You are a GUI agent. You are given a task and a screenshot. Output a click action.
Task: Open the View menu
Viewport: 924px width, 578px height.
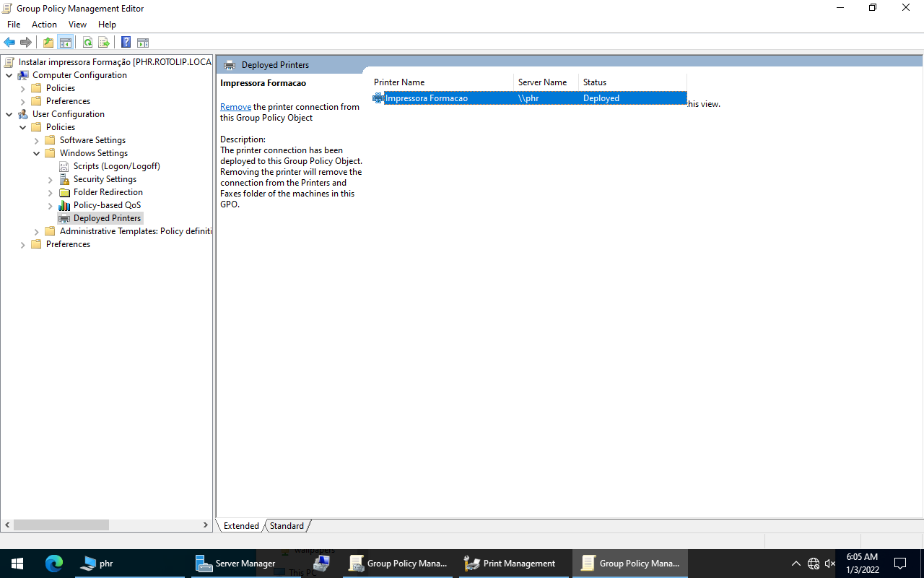(x=77, y=25)
